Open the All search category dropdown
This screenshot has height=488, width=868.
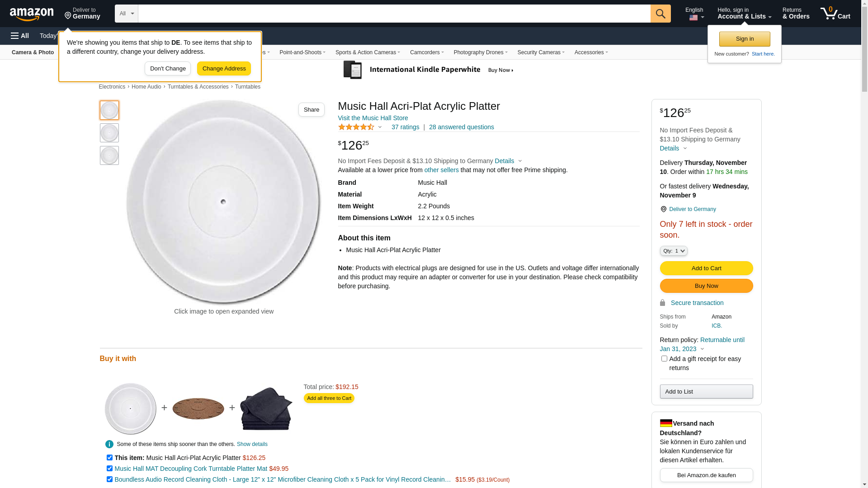[x=126, y=14]
